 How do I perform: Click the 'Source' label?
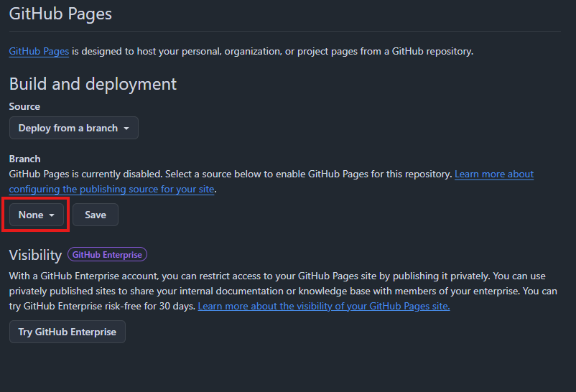24,106
